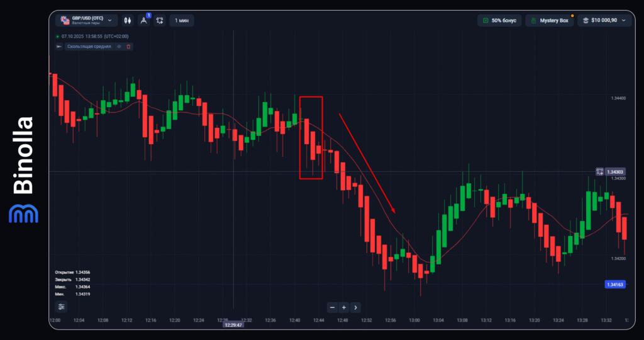The height and width of the screenshot is (340, 644).
Task: Click the Binolla logo
Action: point(23,170)
